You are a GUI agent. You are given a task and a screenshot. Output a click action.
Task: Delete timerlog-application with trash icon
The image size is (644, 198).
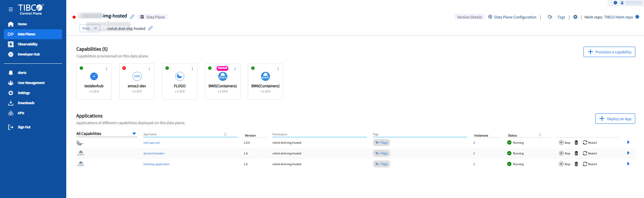pyautogui.click(x=576, y=164)
